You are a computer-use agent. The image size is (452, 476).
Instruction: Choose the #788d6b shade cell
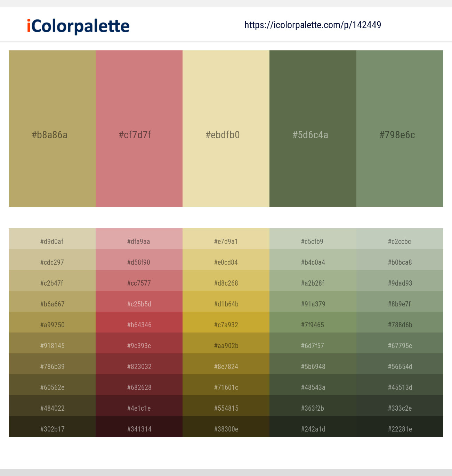point(400,322)
